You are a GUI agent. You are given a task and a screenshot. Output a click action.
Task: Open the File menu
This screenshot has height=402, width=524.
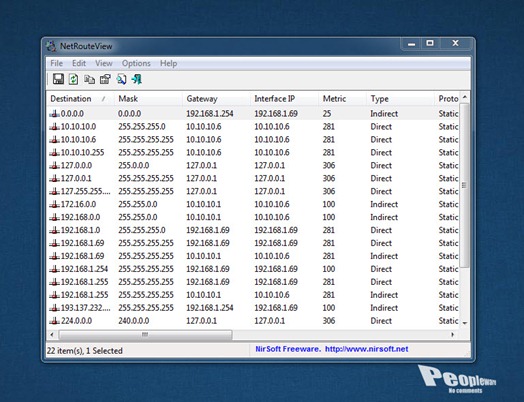pyautogui.click(x=56, y=63)
